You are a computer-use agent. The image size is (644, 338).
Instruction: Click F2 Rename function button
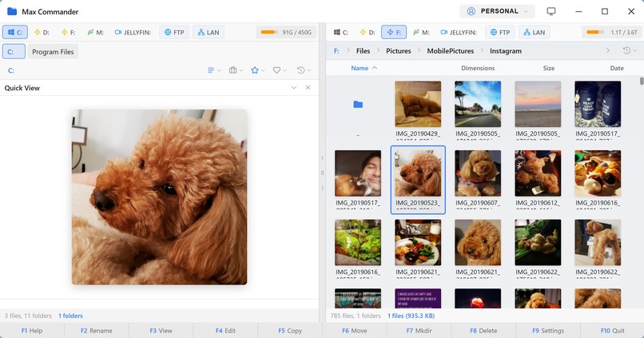pyautogui.click(x=97, y=331)
